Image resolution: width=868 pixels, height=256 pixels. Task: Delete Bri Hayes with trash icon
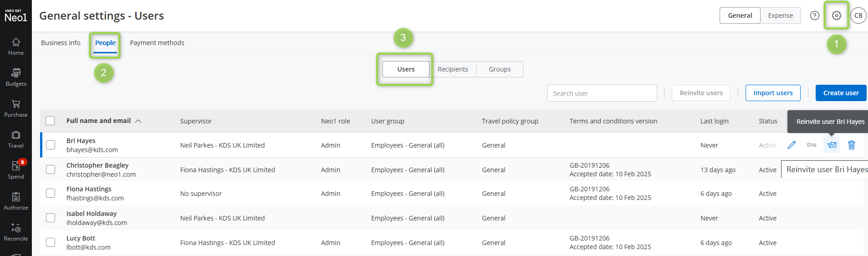click(x=852, y=145)
